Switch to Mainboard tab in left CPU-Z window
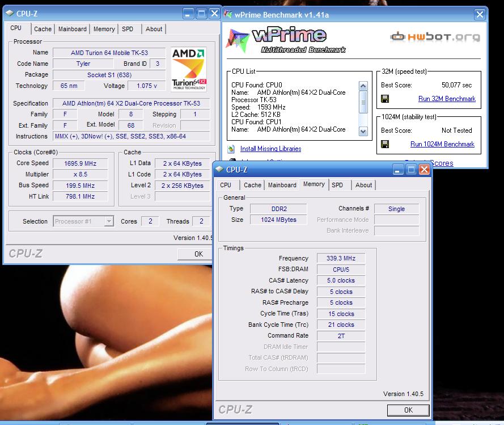Viewport: 504px width, 425px height. [x=73, y=29]
